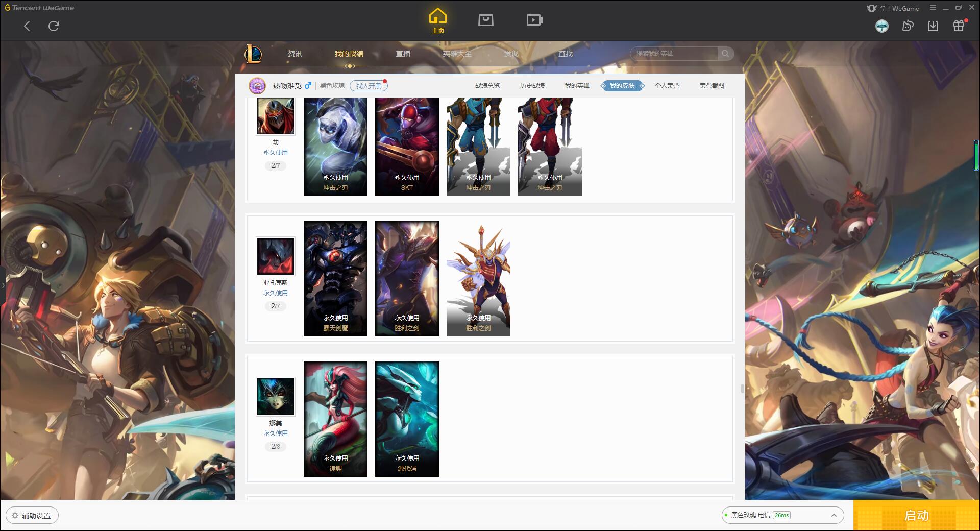The width and height of the screenshot is (980, 531).
Task: Click the male gender symbol icon
Action: [x=308, y=85]
